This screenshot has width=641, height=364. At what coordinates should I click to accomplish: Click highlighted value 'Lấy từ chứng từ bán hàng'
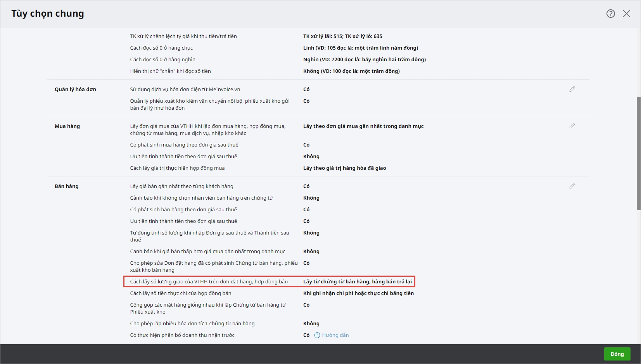pos(357,282)
